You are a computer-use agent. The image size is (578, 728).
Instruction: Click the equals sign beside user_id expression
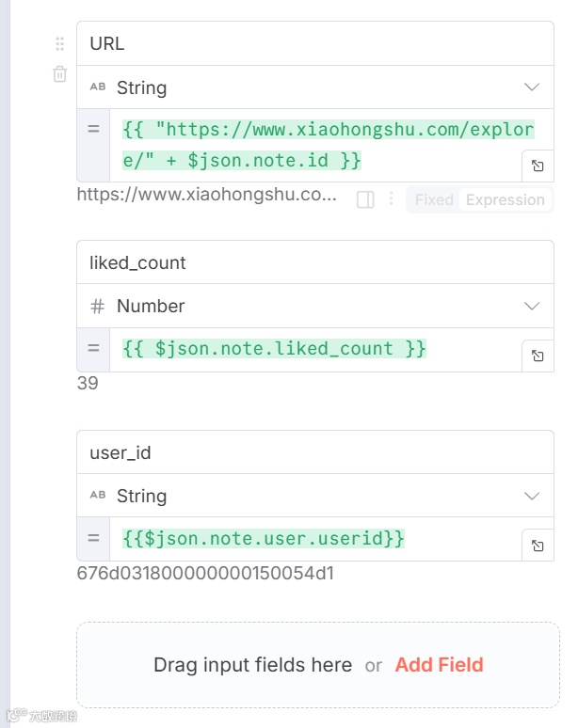click(x=93, y=538)
